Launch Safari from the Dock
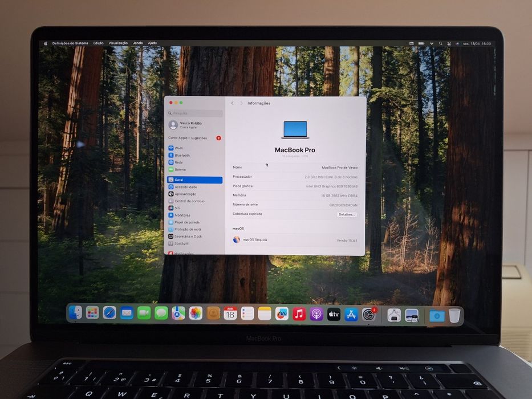 point(109,313)
